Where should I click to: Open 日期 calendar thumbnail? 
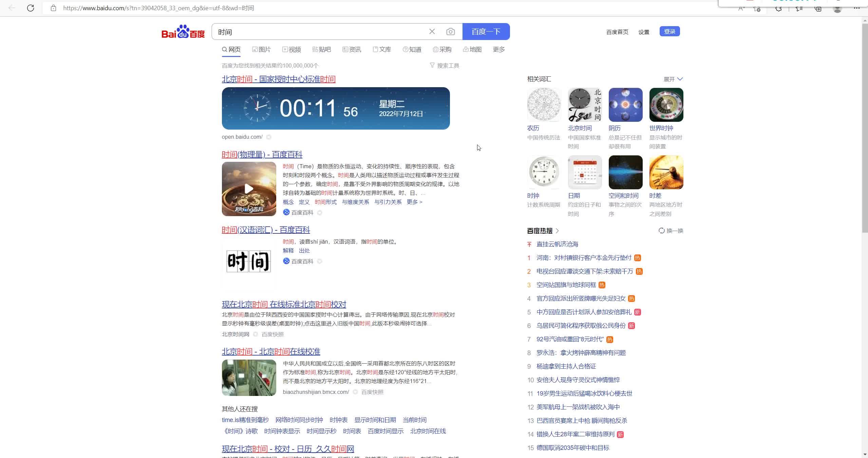click(585, 172)
